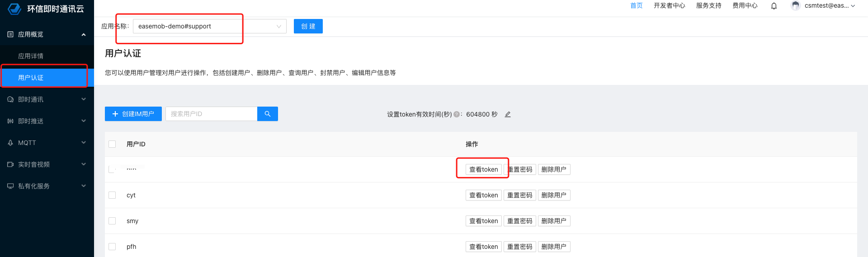Click the 即时推送 broadcast icon
Image resolution: width=868 pixels, height=257 pixels.
[x=10, y=121]
